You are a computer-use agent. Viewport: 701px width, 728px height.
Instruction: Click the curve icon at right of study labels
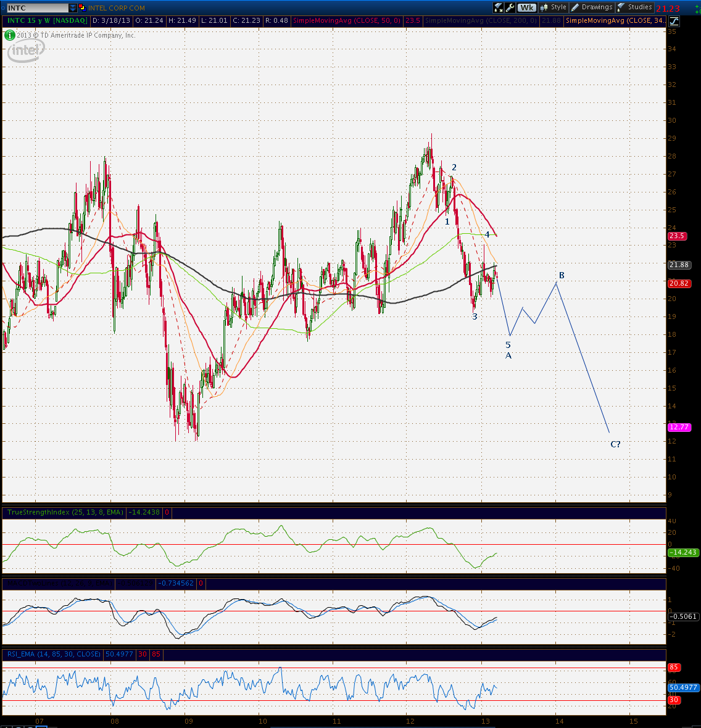(674, 21)
